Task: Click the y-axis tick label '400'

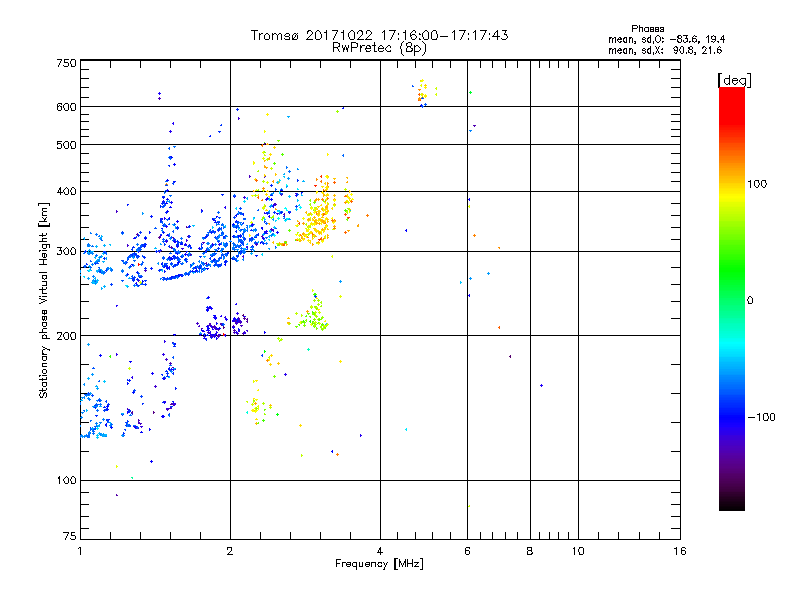Action: tap(67, 191)
